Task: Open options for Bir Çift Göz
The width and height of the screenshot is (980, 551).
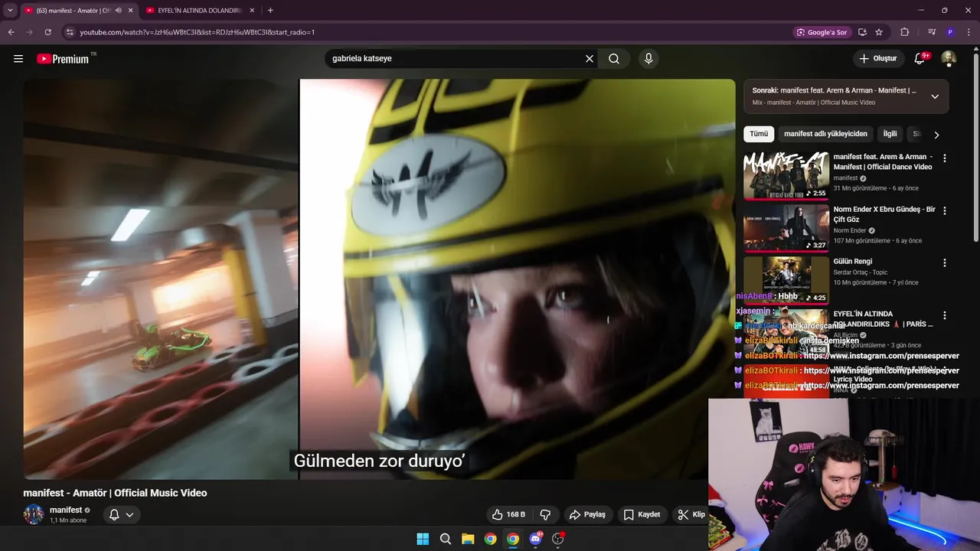Action: click(944, 210)
